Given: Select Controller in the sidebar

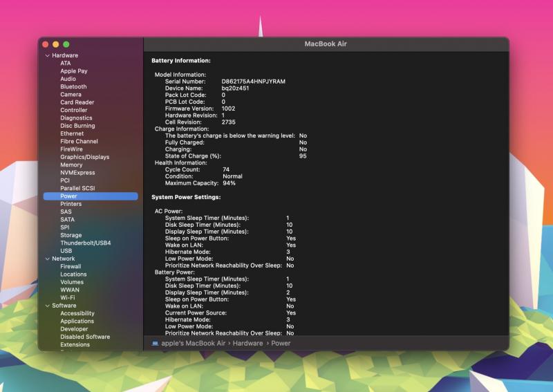Looking at the screenshot, I should coord(73,110).
